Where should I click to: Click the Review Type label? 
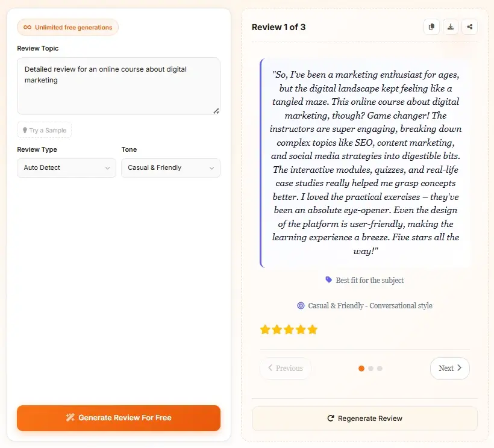(x=37, y=149)
